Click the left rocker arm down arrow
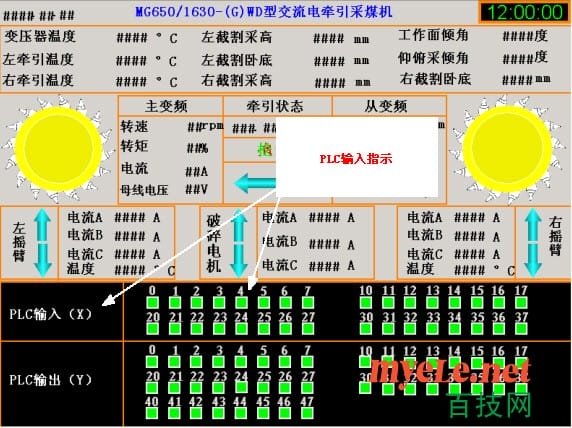572x428 pixels. click(43, 260)
